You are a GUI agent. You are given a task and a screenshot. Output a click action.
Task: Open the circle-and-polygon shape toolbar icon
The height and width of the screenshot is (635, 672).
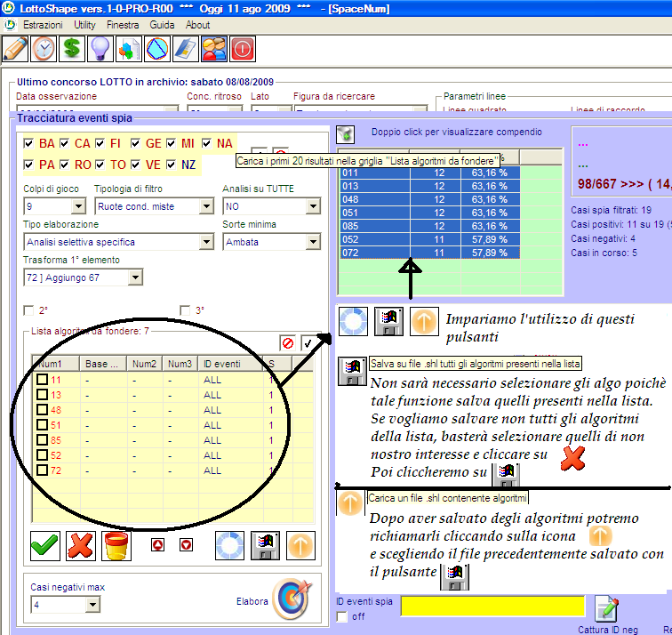pyautogui.click(x=157, y=49)
